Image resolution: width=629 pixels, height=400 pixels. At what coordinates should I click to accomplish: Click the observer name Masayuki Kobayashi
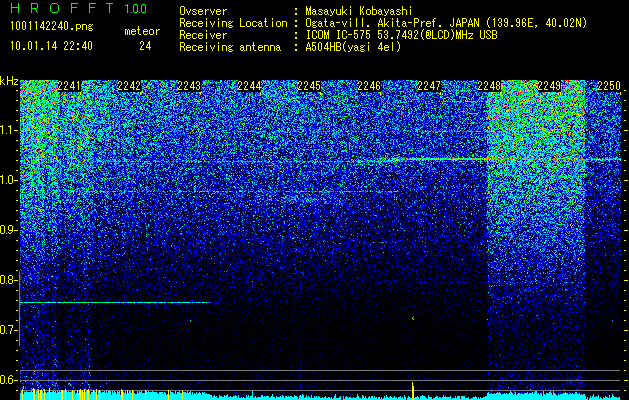(x=359, y=11)
